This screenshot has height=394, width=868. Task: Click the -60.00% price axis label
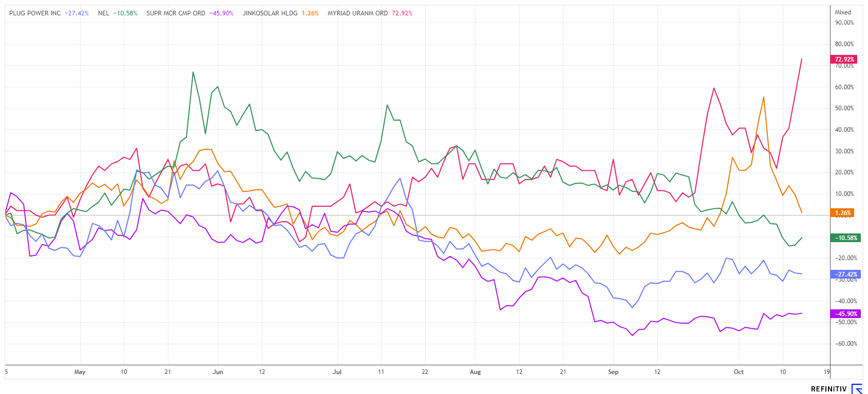click(x=844, y=344)
